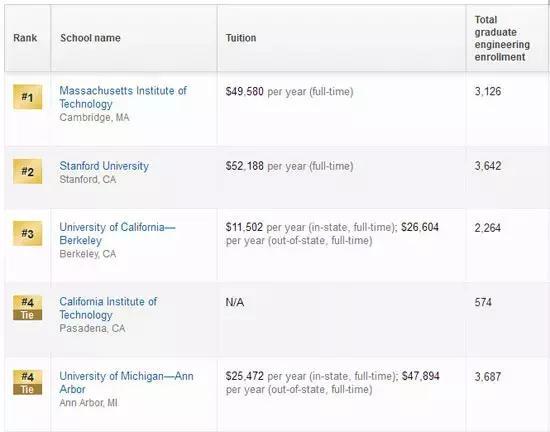The width and height of the screenshot is (550, 432).
Task: Click the #2 gold rank badge
Action: coord(27,171)
